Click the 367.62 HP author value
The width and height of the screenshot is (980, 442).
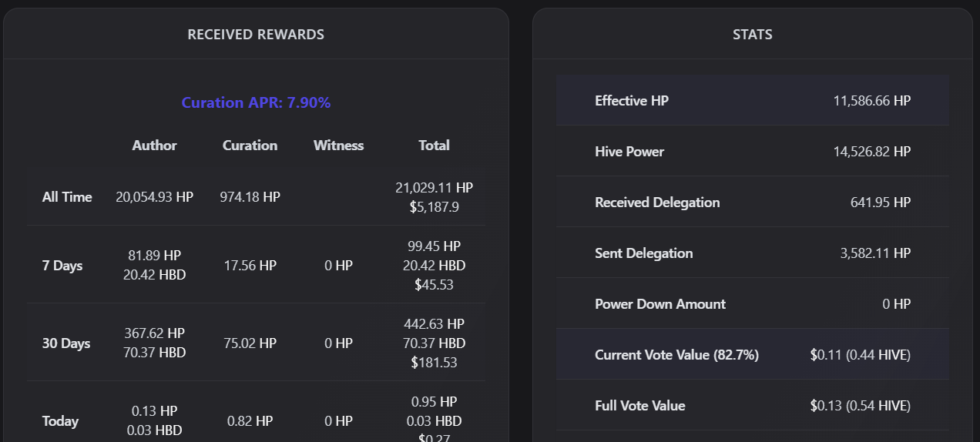154,333
